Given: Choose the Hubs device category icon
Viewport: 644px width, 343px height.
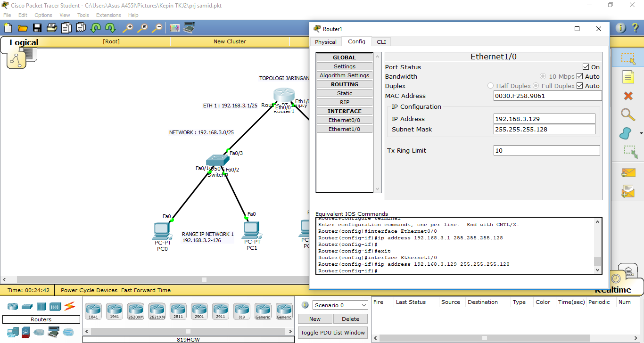Looking at the screenshot, I should click(41, 307).
